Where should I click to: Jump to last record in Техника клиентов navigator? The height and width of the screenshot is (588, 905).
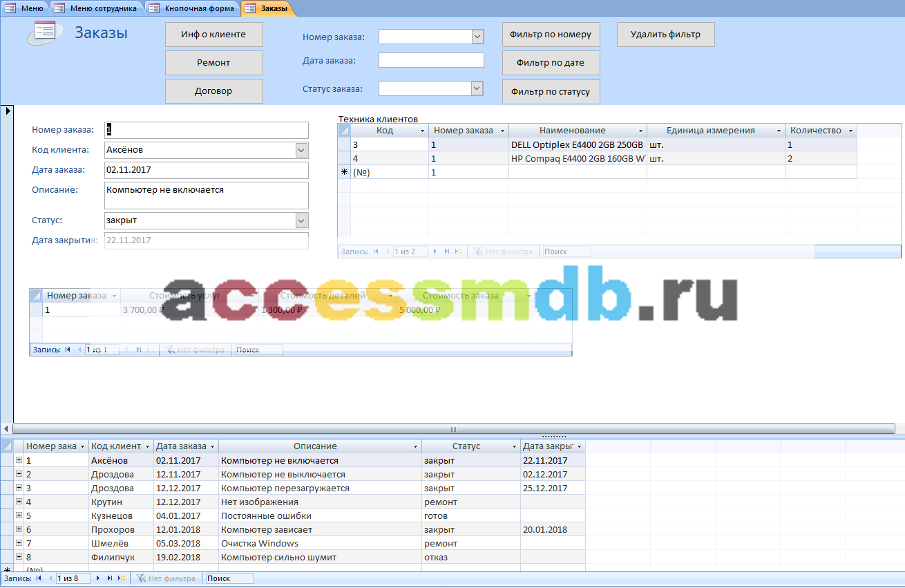coord(447,252)
